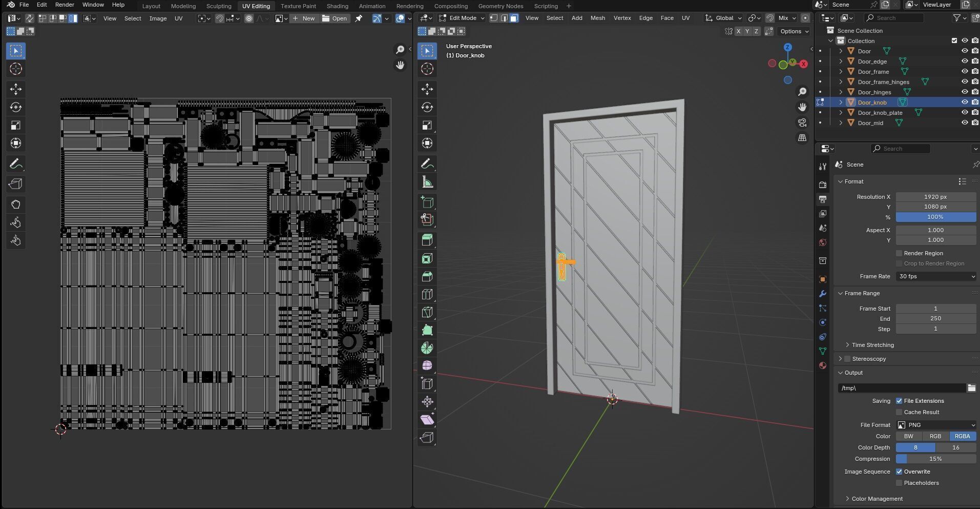
Task: Uncheck the Overwrite checkbox
Action: pos(899,472)
